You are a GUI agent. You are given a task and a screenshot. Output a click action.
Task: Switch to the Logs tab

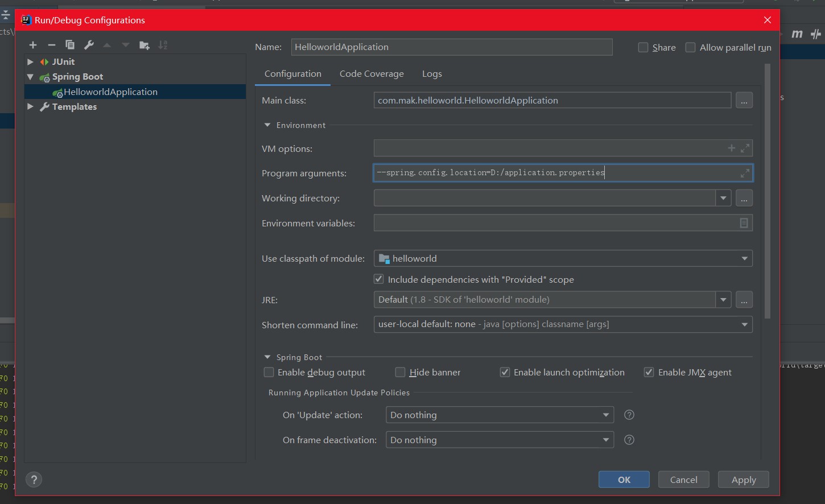[x=432, y=74]
